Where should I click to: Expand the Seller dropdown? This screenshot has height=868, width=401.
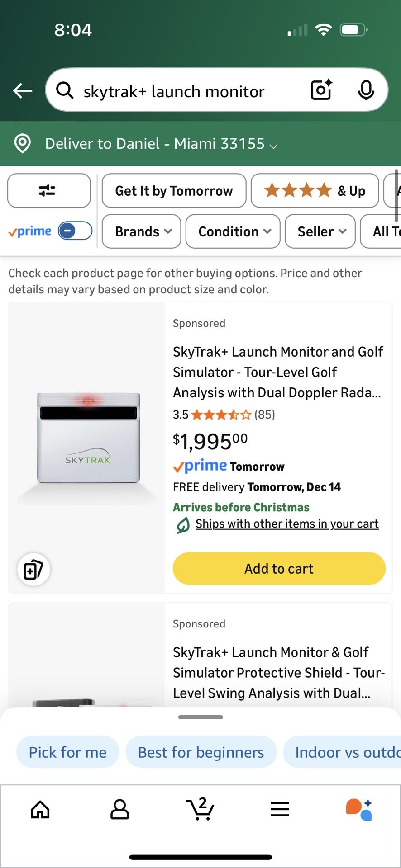point(320,231)
